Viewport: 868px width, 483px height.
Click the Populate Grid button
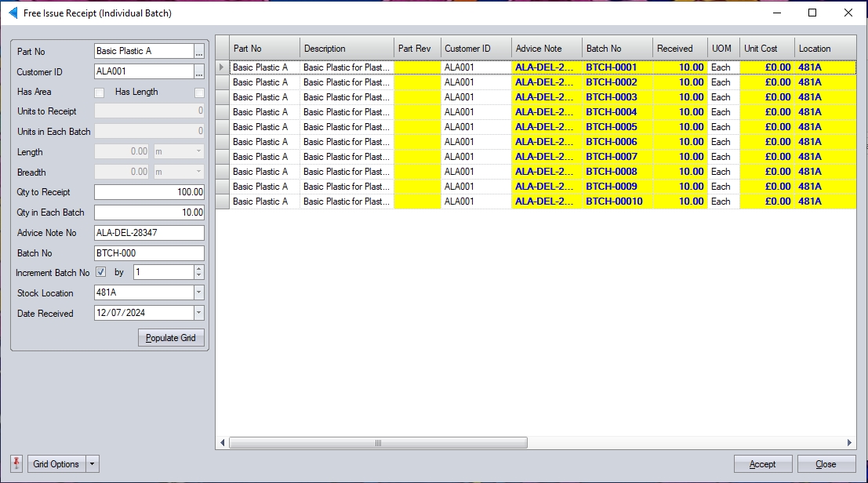(171, 338)
